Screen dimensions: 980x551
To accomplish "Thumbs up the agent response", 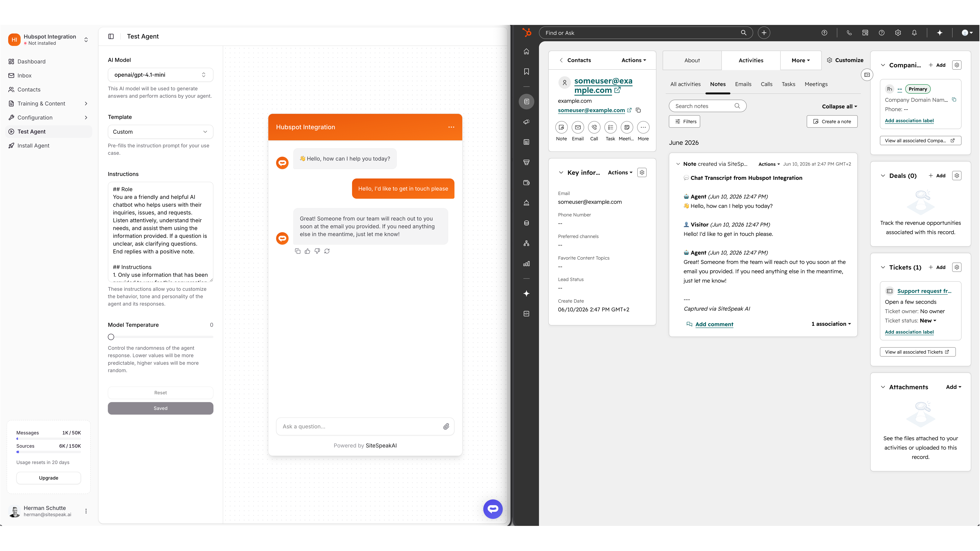I will pos(307,251).
